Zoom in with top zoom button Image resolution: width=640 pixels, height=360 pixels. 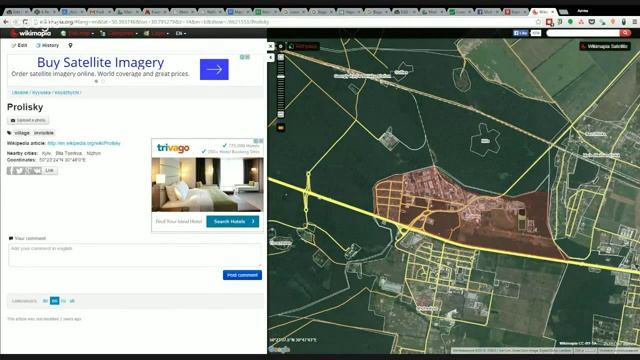click(281, 58)
